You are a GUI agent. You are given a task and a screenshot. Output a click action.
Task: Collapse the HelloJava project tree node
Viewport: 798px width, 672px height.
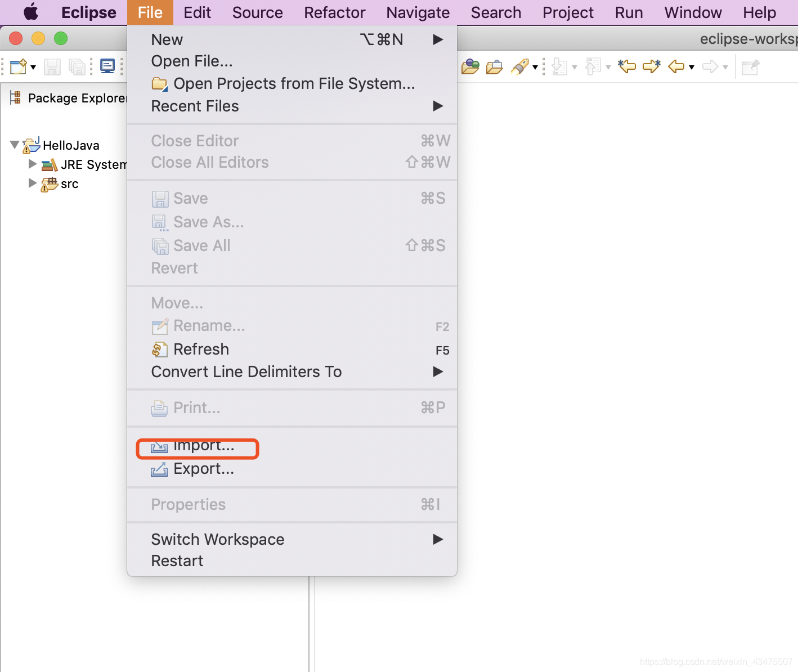coord(15,145)
